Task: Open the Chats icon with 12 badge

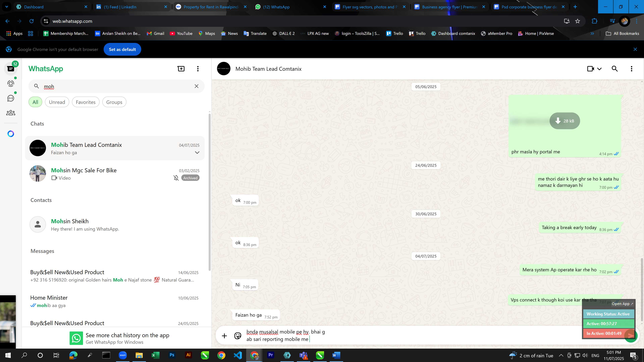Action: (x=11, y=69)
